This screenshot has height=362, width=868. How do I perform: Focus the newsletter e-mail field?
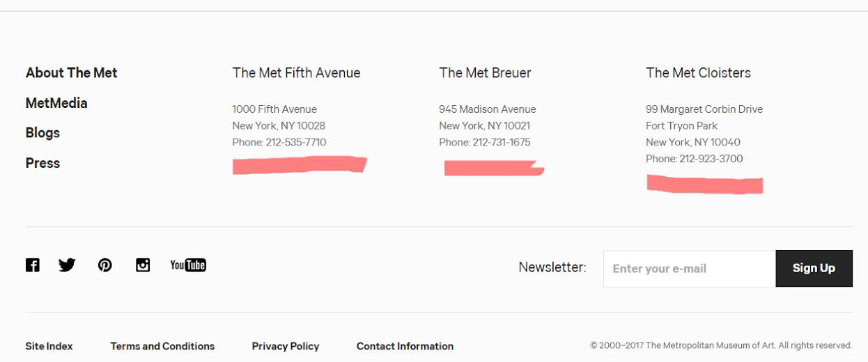pos(690,269)
